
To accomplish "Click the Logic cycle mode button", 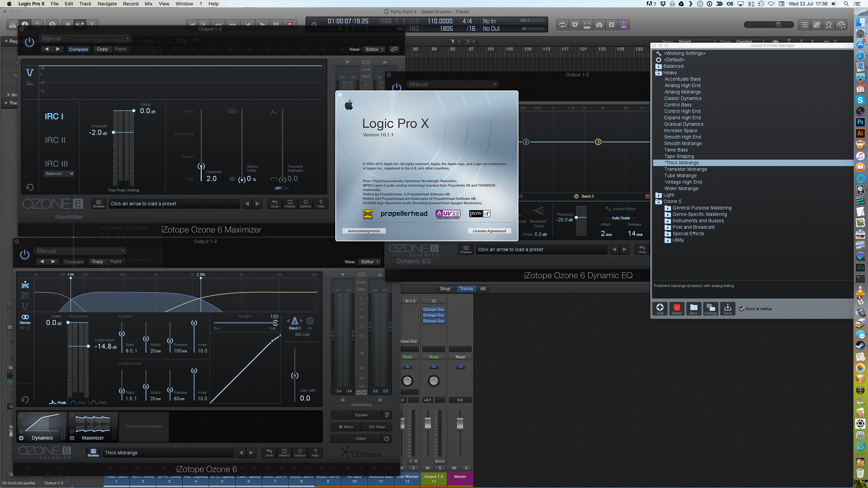I will pyautogui.click(x=563, y=25).
